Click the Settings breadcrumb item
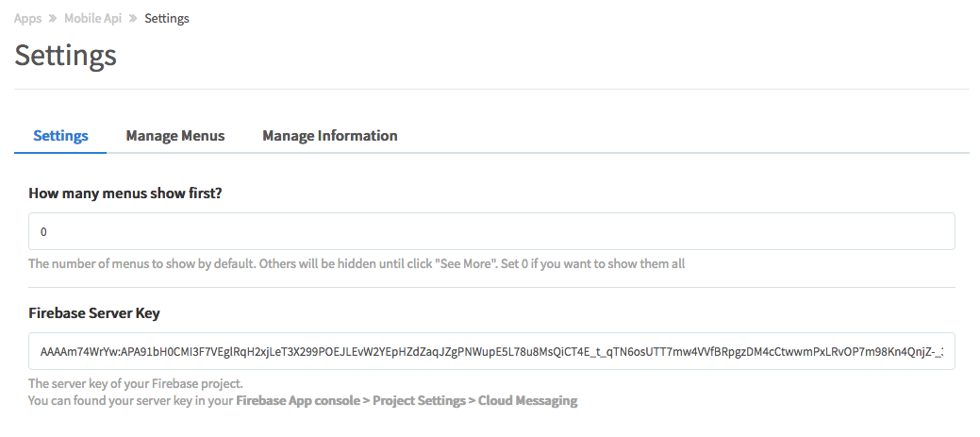 [x=167, y=18]
